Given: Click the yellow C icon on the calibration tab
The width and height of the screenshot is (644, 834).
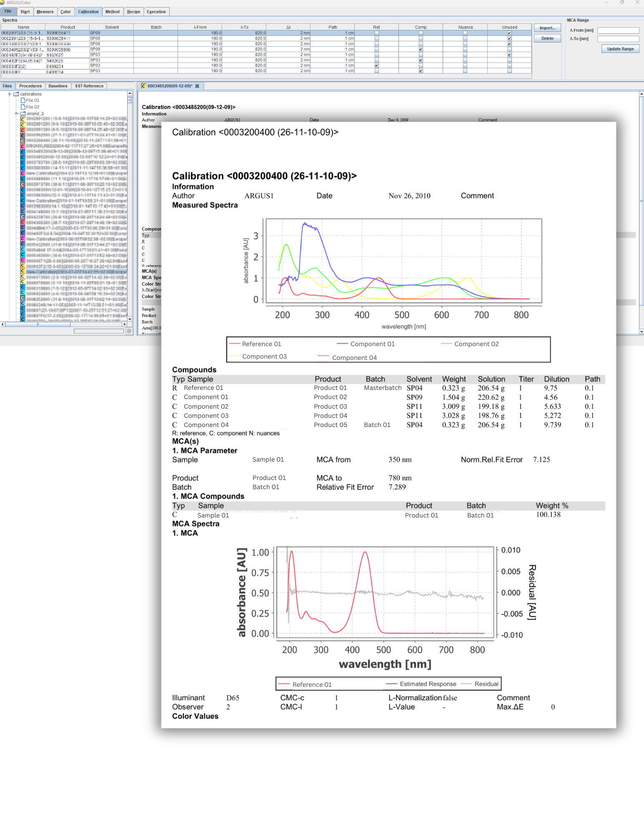Looking at the screenshot, I should [143, 86].
